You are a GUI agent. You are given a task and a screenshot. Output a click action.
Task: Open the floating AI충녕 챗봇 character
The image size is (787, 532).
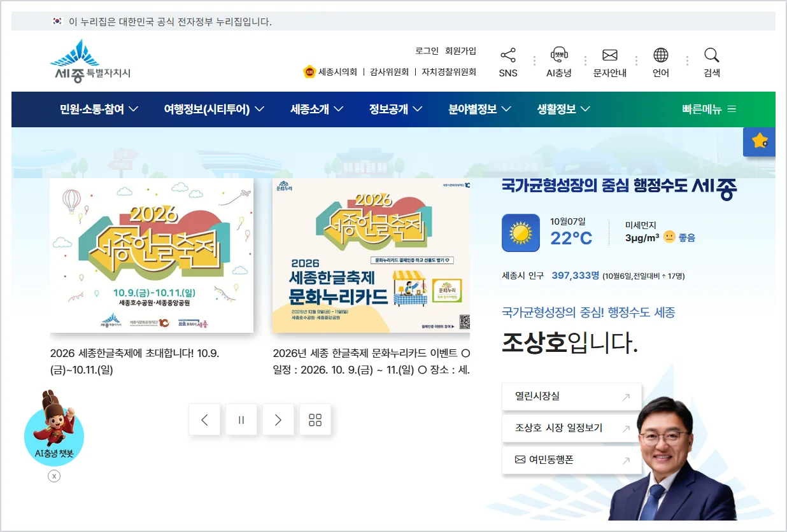click(x=54, y=428)
